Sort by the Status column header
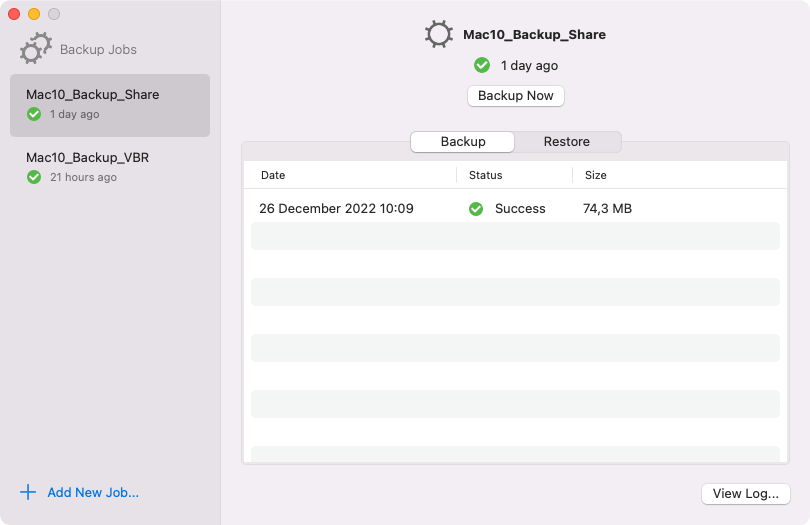 coord(486,175)
